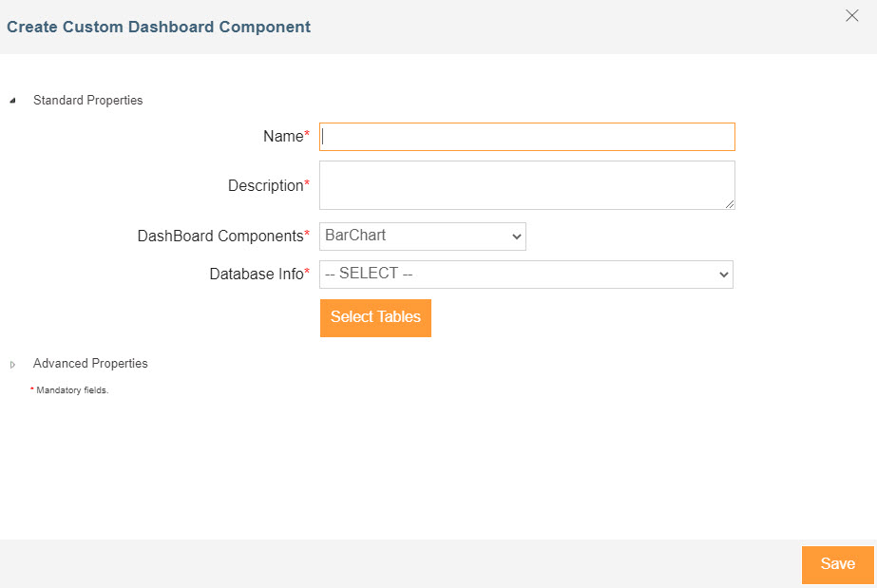The width and height of the screenshot is (877, 588).
Task: Click inside the Name text field
Action: pyautogui.click(x=526, y=137)
